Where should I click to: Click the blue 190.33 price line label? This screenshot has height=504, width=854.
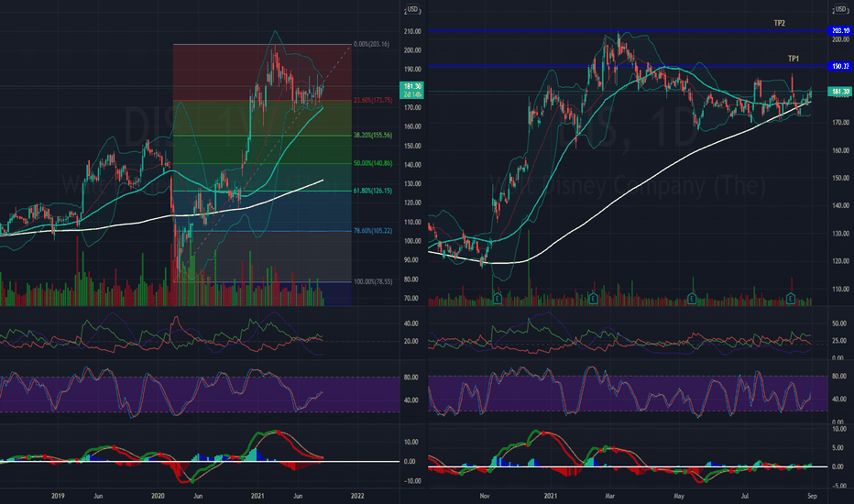840,66
